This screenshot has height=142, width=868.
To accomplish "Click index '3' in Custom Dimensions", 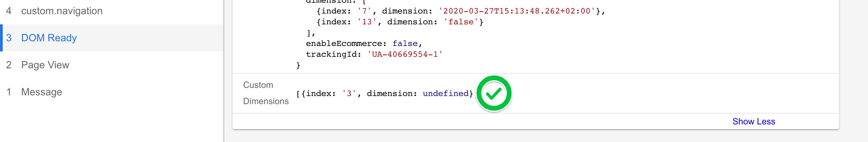I will (x=349, y=93).
